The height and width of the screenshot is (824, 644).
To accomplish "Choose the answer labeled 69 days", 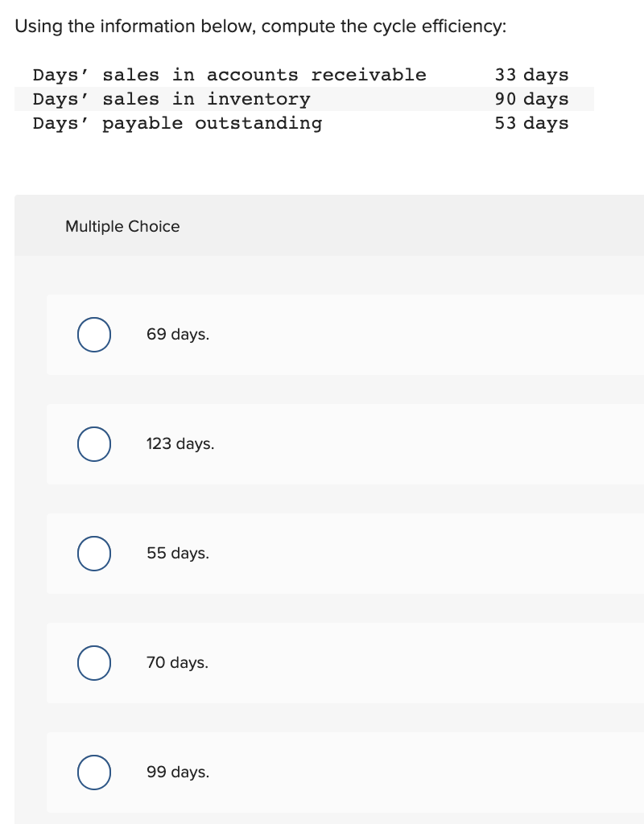I will tap(177, 335).
